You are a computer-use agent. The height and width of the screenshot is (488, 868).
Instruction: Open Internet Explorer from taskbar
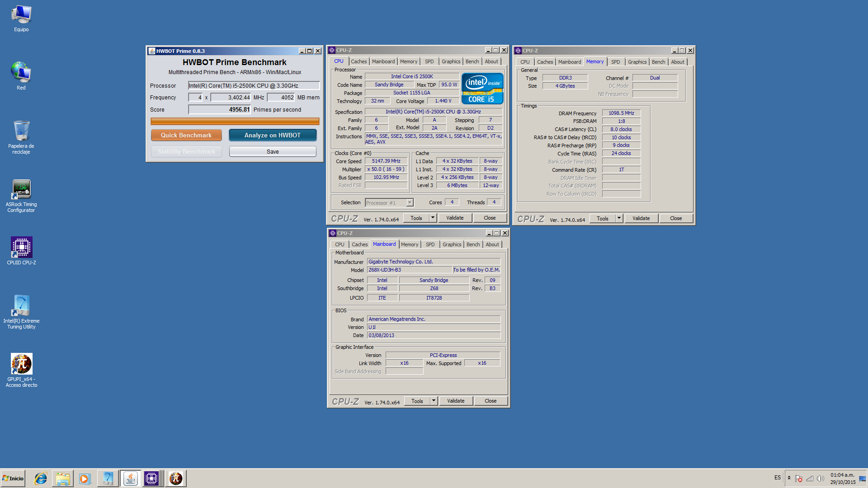(41, 479)
